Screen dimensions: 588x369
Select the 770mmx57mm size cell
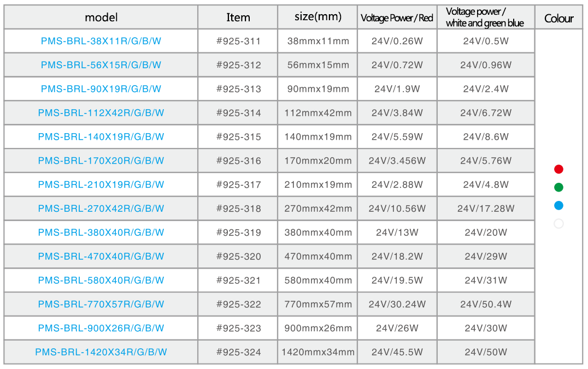317,304
